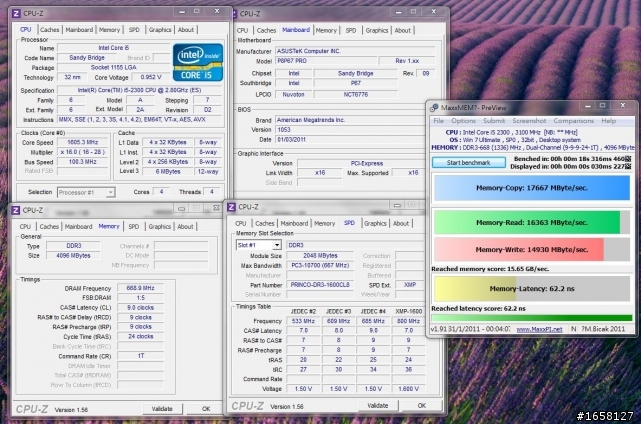Click the Core Speed 1605.3 MHz field
Image resolution: width=641 pixels, height=424 pixels.
(x=83, y=142)
